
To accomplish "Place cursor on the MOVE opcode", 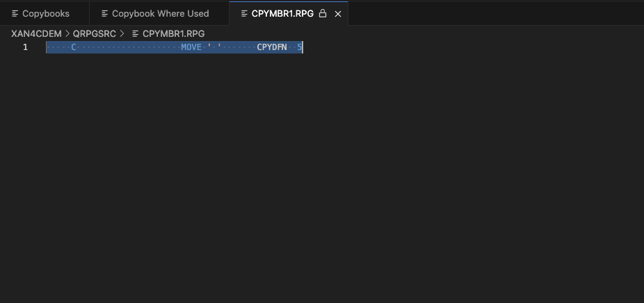I will point(191,47).
